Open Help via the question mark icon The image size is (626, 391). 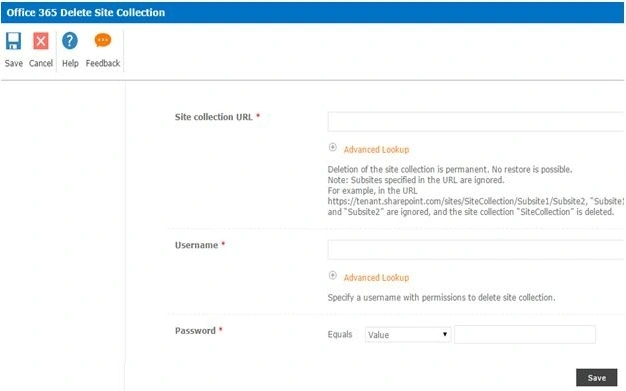tap(70, 41)
